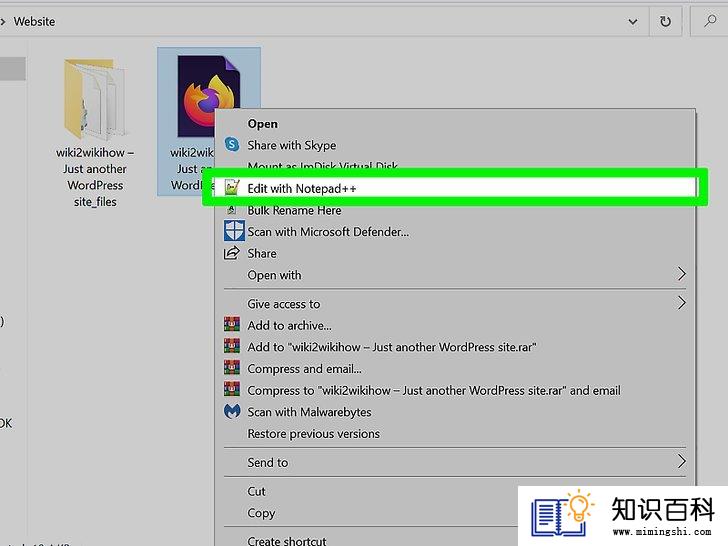Choose Share with Skype
Viewport: 728px width, 546px height.
(455, 145)
